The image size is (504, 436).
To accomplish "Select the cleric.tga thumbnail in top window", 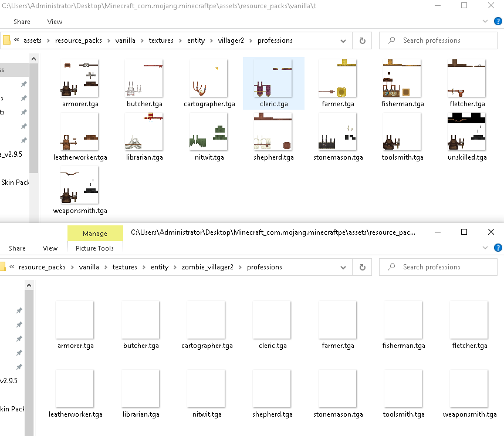I will [x=273, y=78].
